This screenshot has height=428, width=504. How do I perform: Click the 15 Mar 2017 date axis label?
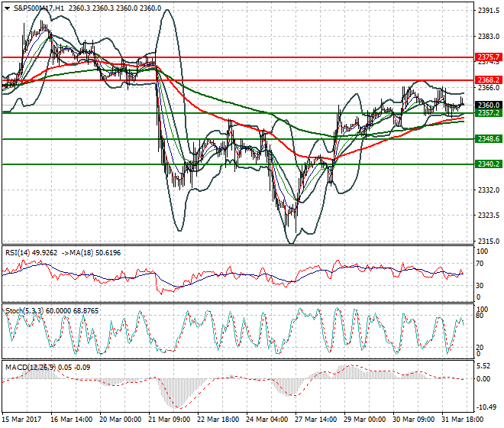tap(22, 420)
